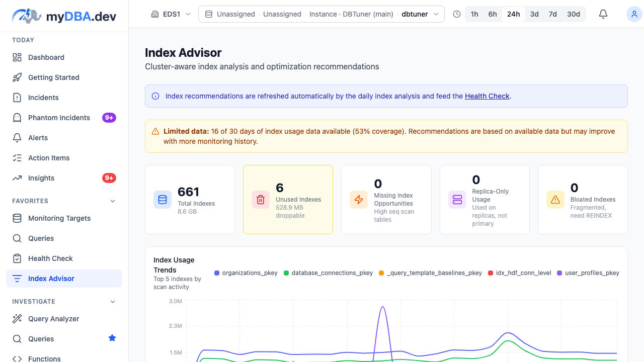The image size is (644, 362).
Task: Click the Bloated Indexes warning icon
Action: 555,200
